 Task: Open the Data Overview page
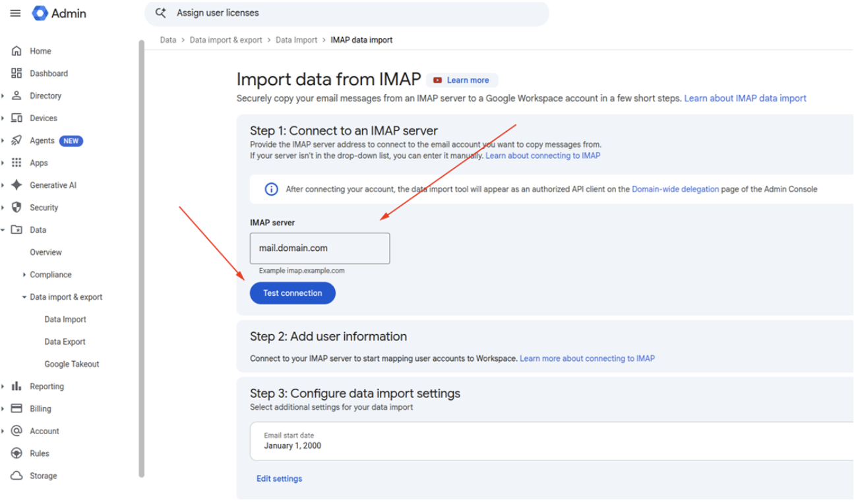(x=46, y=252)
